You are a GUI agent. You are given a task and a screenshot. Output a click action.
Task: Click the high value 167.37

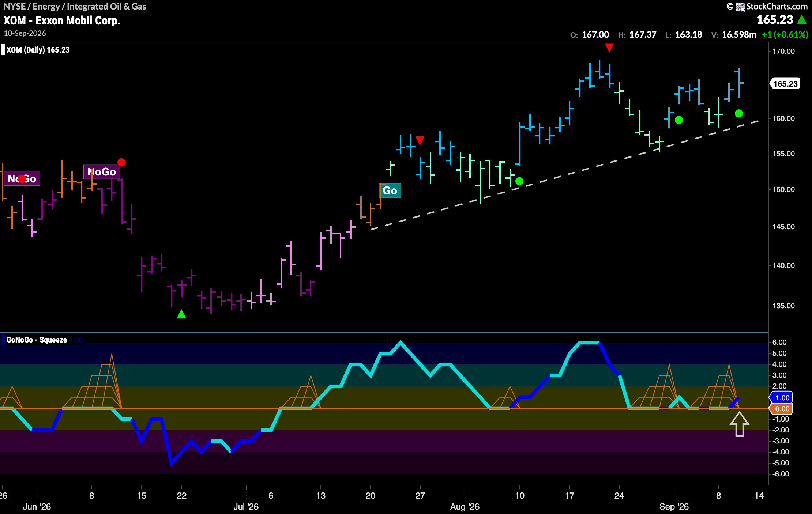(643, 35)
